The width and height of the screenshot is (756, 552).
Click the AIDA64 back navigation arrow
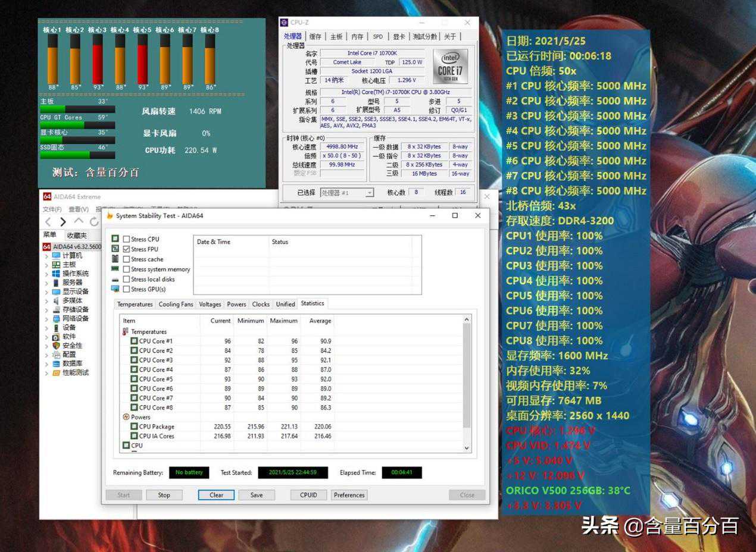48,222
